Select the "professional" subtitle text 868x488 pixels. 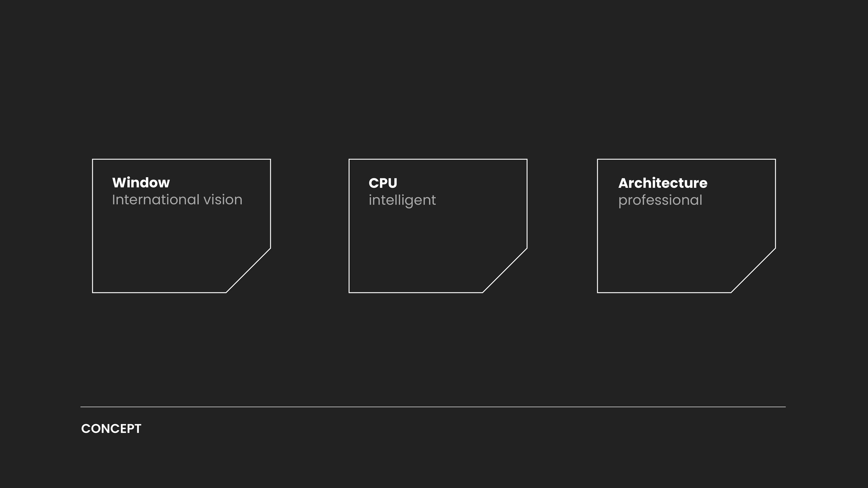(660, 200)
